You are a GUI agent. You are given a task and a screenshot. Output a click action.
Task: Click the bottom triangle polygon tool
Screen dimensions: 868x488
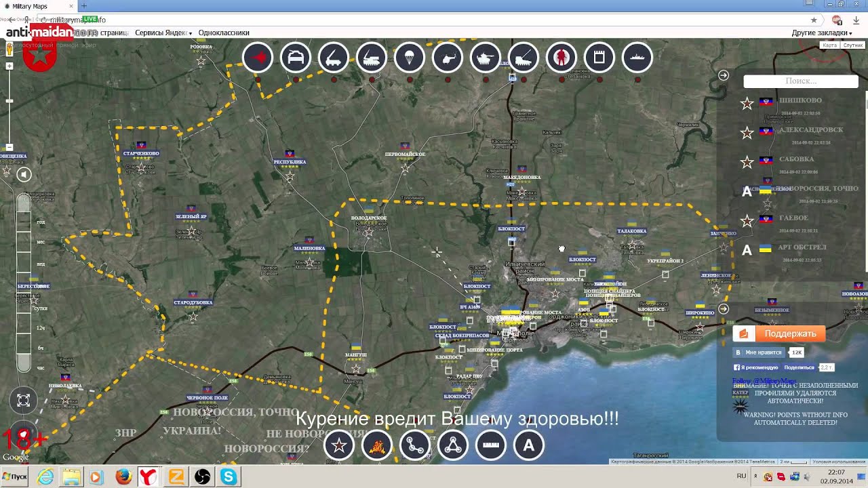point(453,445)
